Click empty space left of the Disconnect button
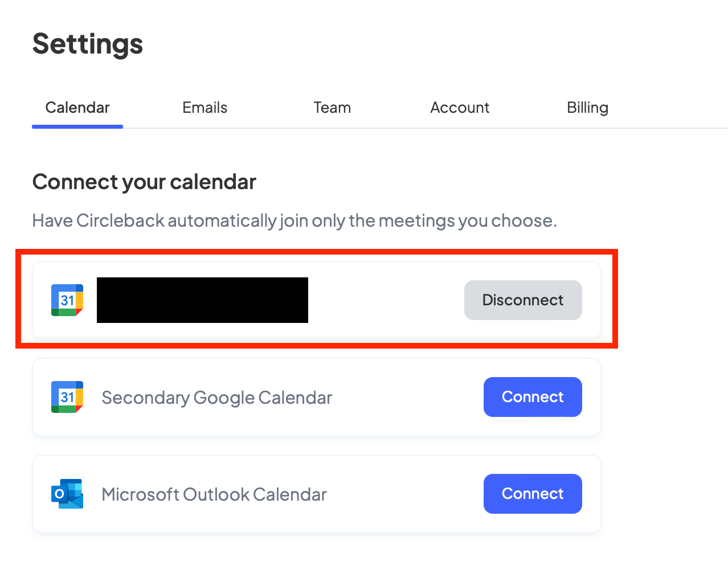This screenshot has width=728, height=565. (387, 300)
